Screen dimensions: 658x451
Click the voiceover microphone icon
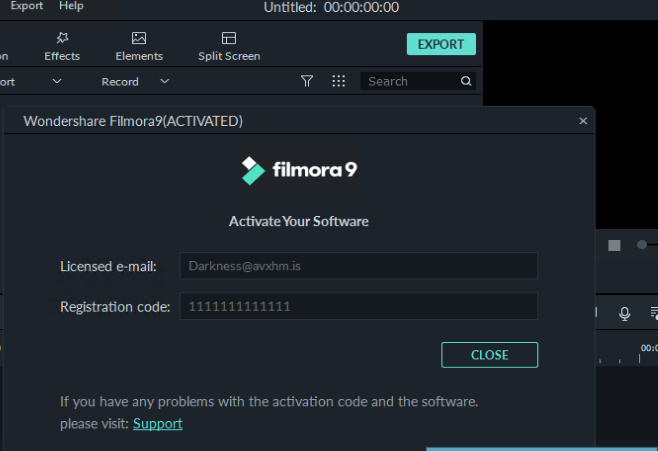(624, 313)
